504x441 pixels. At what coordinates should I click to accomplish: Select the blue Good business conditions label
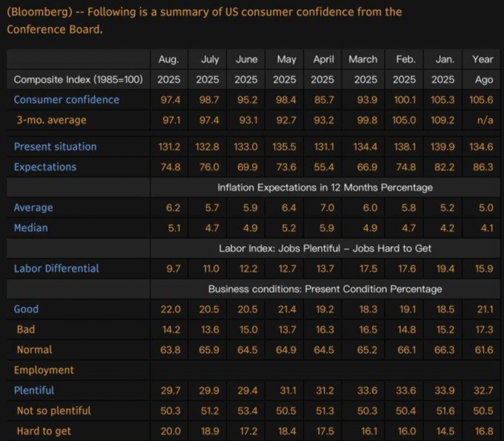coord(26,309)
